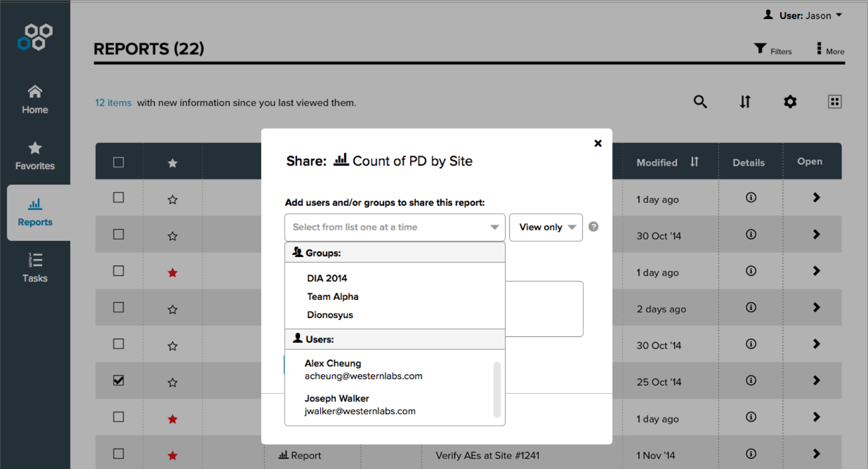Go to Home in sidebar
This screenshot has width=868, height=469.
tap(35, 99)
